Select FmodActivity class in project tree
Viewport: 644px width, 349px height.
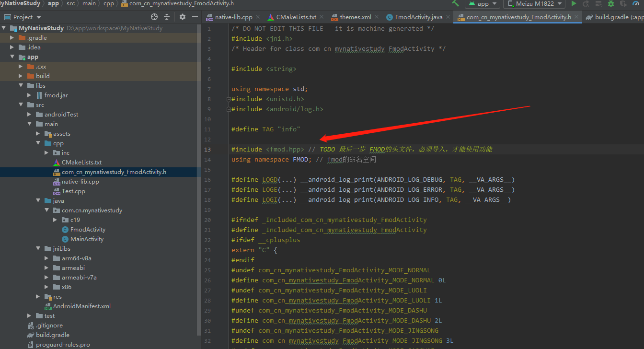[88, 230]
